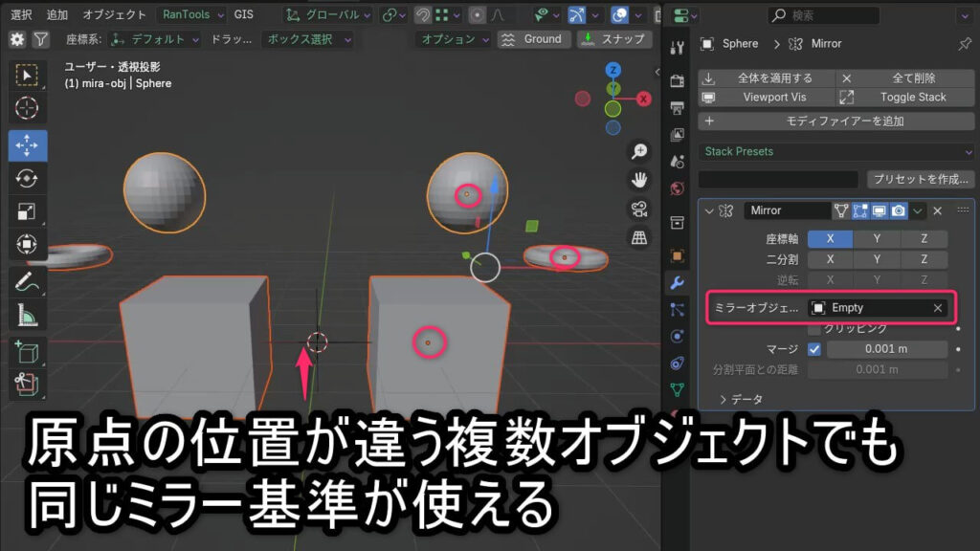Choose the Rotate tool
Viewport: 980px width, 551px height.
coord(28,178)
